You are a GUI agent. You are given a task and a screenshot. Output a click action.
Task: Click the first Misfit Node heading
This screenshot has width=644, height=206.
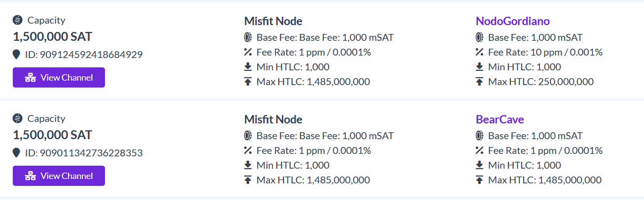click(x=273, y=21)
